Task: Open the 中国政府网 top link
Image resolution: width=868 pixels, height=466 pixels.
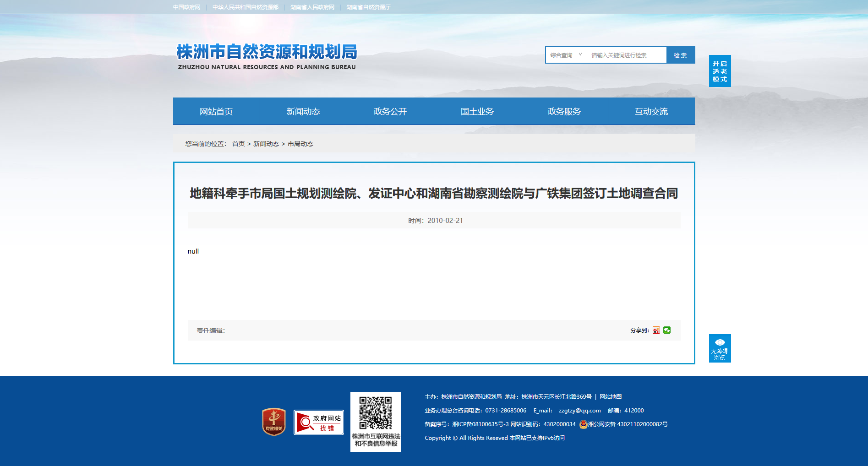Action: click(x=186, y=7)
